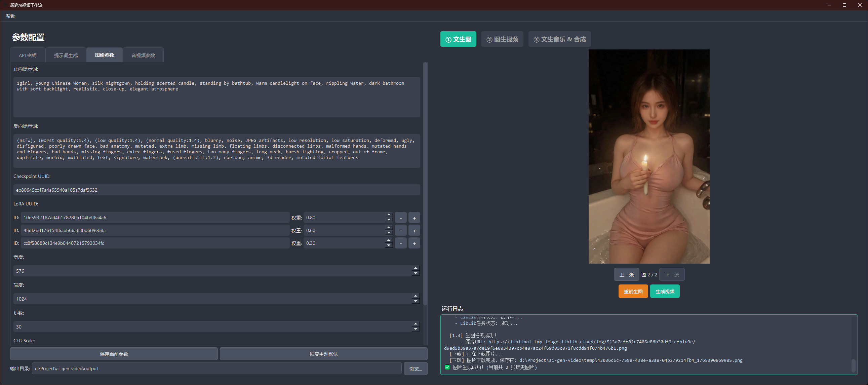Increase the 0.80 LoRA weight with up arrow
868x385 pixels.
point(389,215)
